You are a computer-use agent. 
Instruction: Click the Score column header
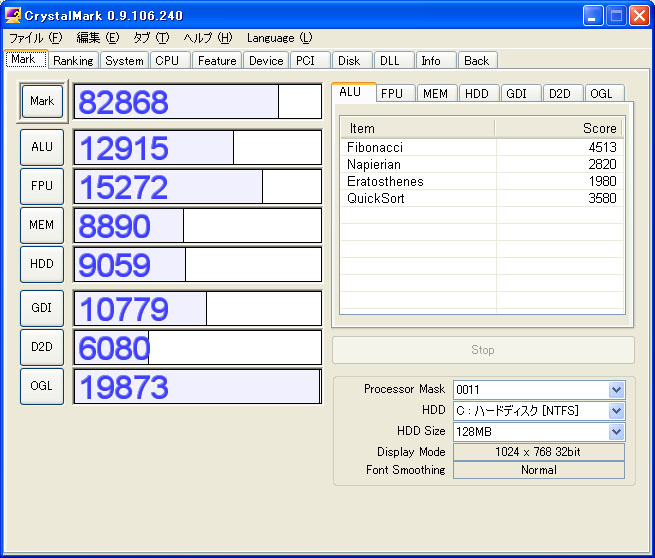pos(559,128)
